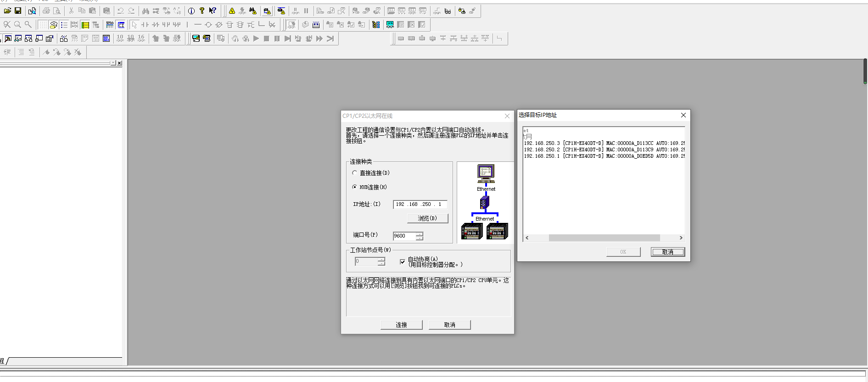868x382 pixels.
Task: Click the 浏览(B) browse button
Action: click(x=427, y=218)
